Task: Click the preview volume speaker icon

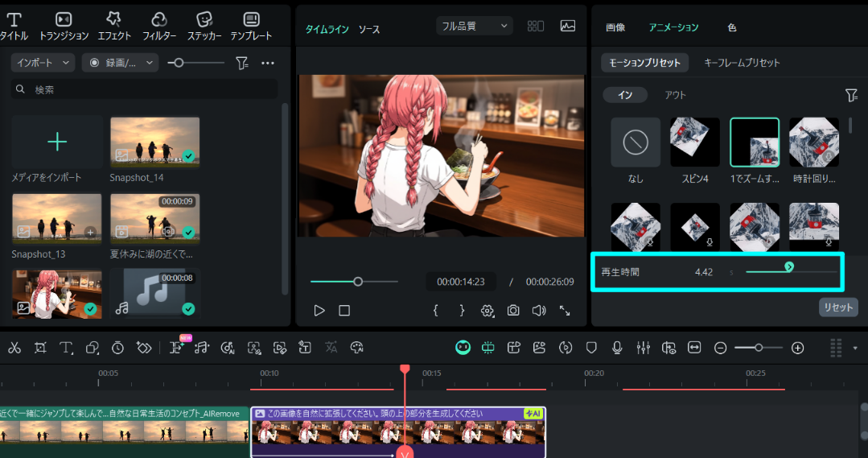Action: (539, 311)
